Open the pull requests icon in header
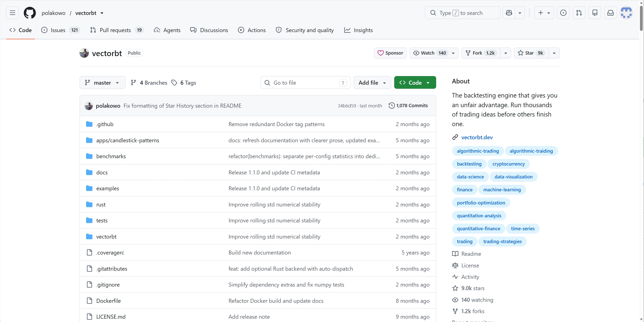The height and width of the screenshot is (322, 644). tap(579, 13)
